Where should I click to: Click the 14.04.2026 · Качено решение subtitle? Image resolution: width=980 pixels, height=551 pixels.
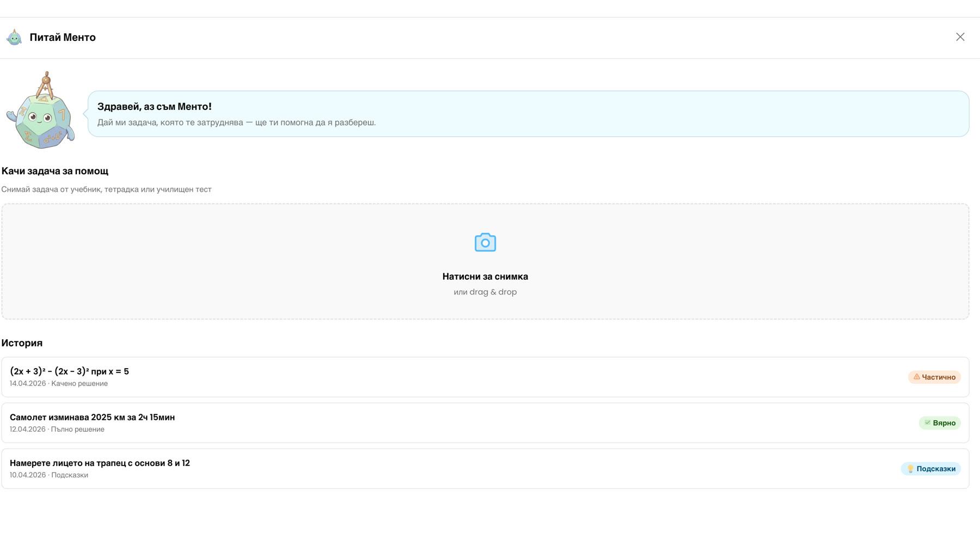coord(59,383)
